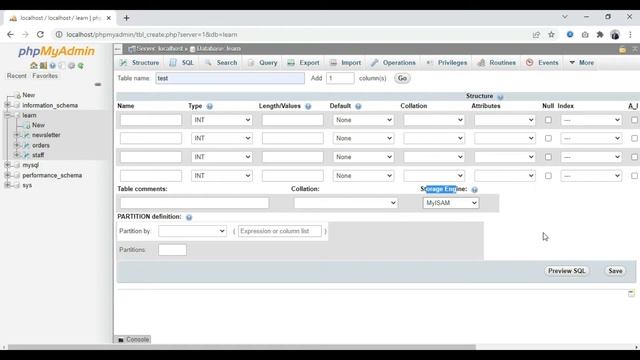The width and height of the screenshot is (640, 360).
Task: Open Default dropdown None in second row
Action: pyautogui.click(x=363, y=138)
